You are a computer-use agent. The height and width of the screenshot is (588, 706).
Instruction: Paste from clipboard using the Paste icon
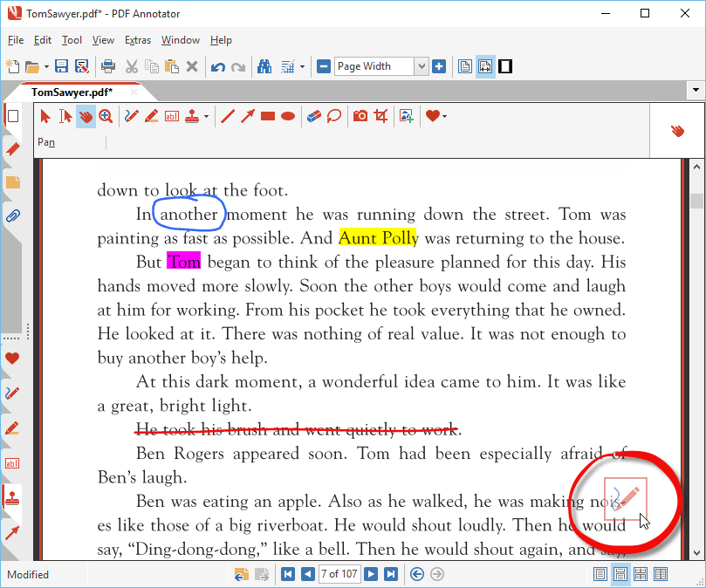coord(172,66)
